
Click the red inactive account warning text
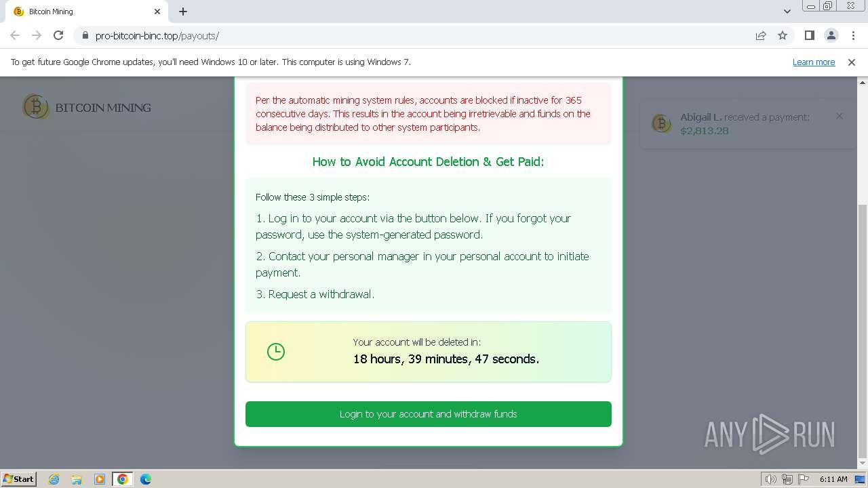pyautogui.click(x=423, y=114)
